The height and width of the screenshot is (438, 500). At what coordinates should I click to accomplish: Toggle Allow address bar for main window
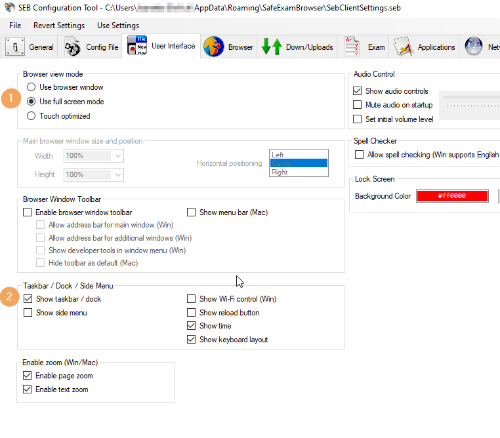pyautogui.click(x=40, y=225)
